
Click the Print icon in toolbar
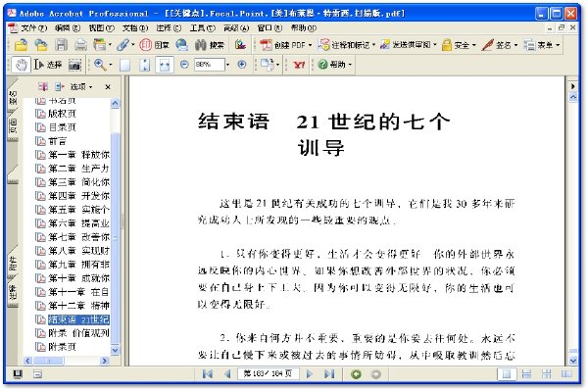pyautogui.click(x=80, y=45)
